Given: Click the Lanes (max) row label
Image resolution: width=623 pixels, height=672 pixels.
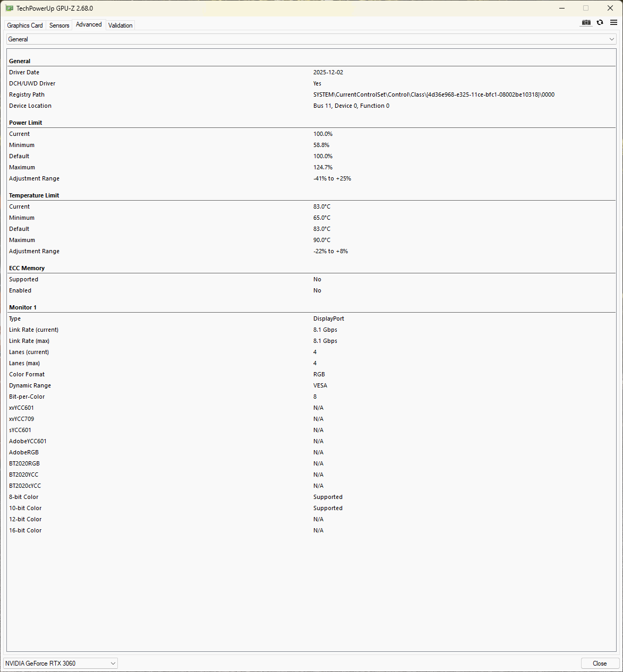Looking at the screenshot, I should (x=24, y=363).
